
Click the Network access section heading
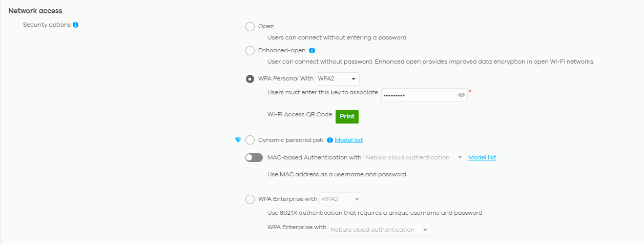[35, 11]
